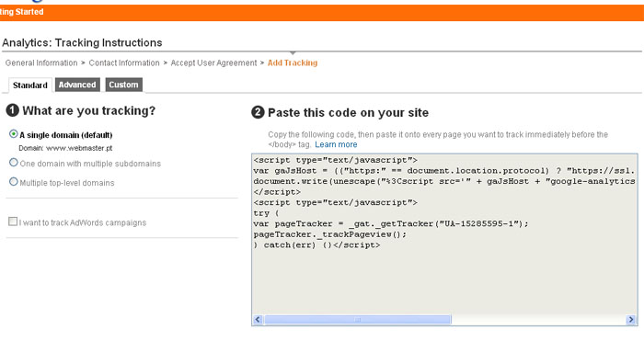Go to Accept User Agreement breadcrumb step
This screenshot has width=644, height=341.
click(213, 63)
